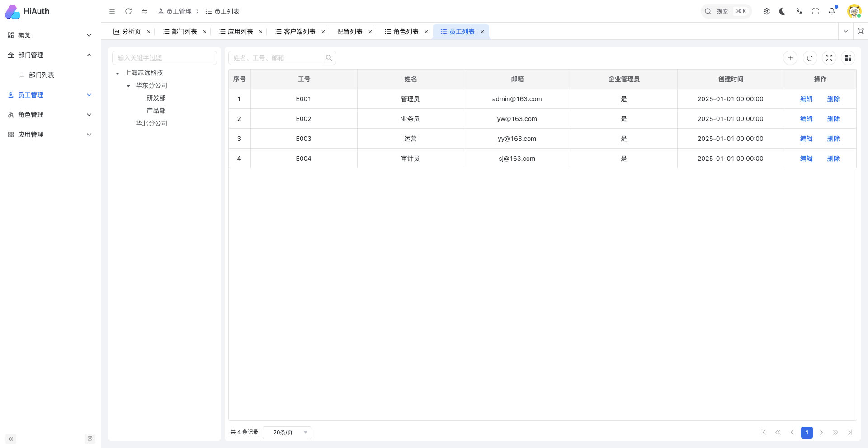
Task: Click 删除 for employee E004
Action: click(833, 159)
